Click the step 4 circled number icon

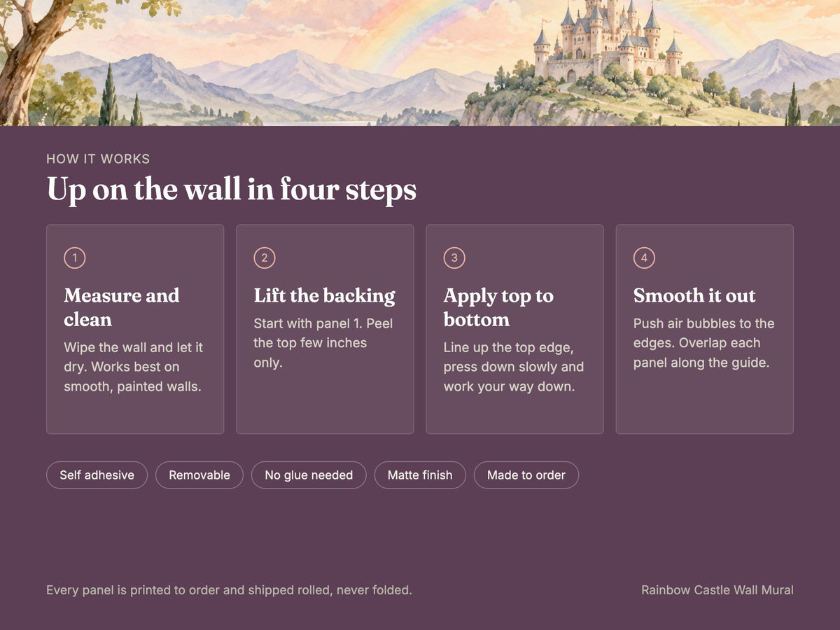[x=644, y=258]
